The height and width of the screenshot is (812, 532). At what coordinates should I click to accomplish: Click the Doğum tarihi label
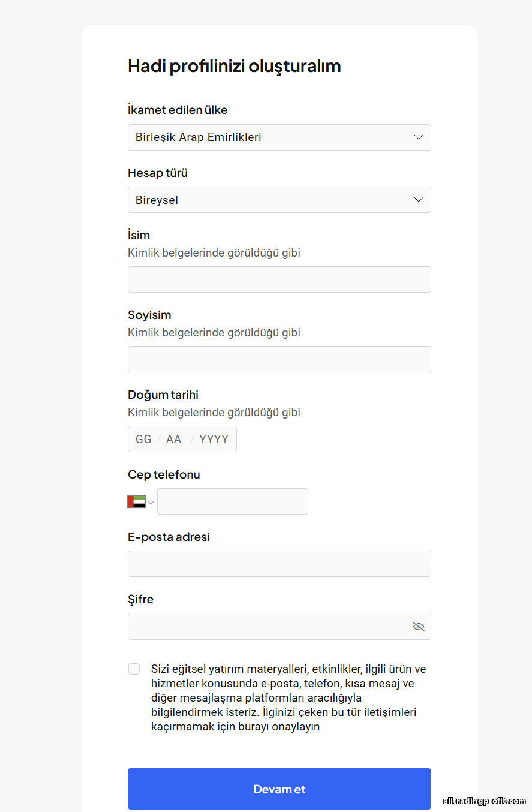click(x=163, y=395)
